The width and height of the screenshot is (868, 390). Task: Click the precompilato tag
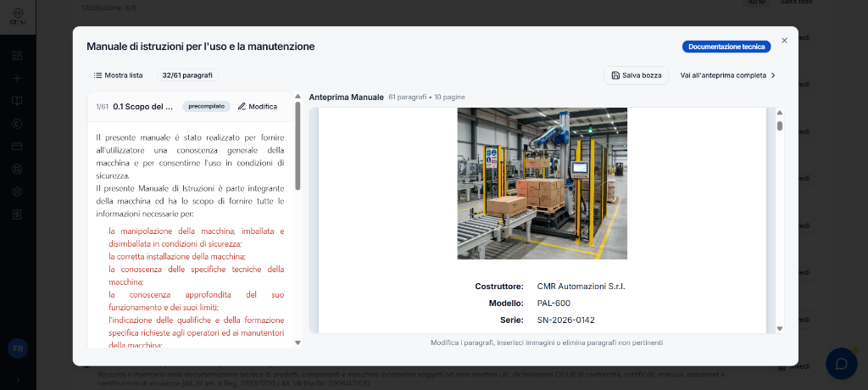point(207,106)
